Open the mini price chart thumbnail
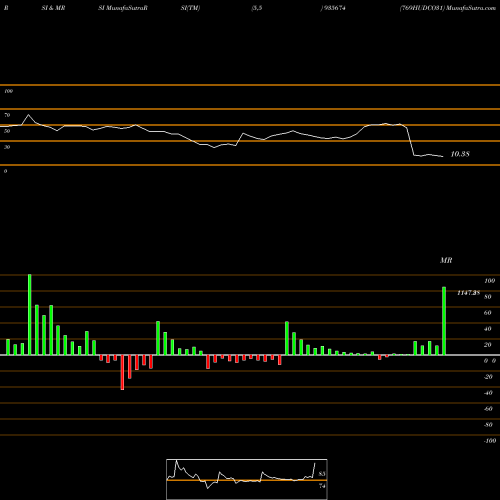 click(247, 479)
